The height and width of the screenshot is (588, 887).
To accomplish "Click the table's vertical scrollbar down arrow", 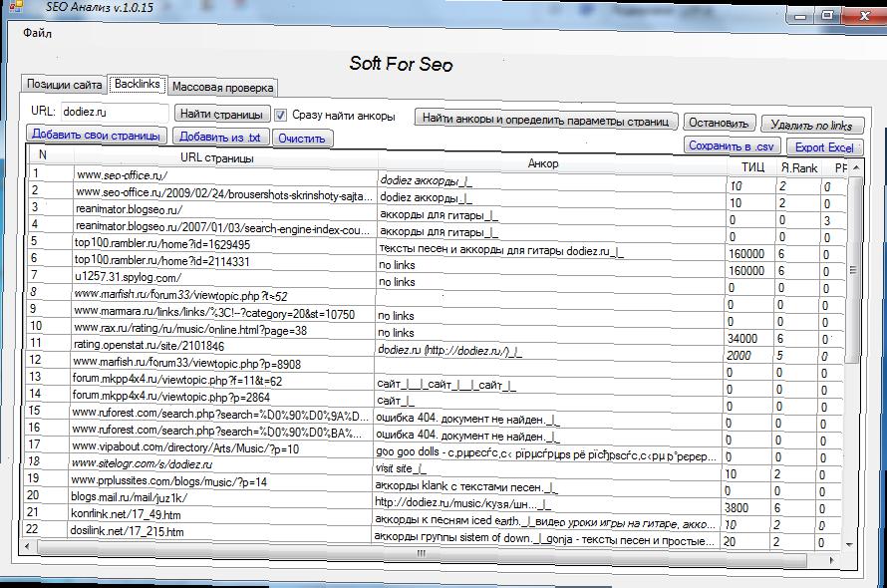I will pos(849,544).
